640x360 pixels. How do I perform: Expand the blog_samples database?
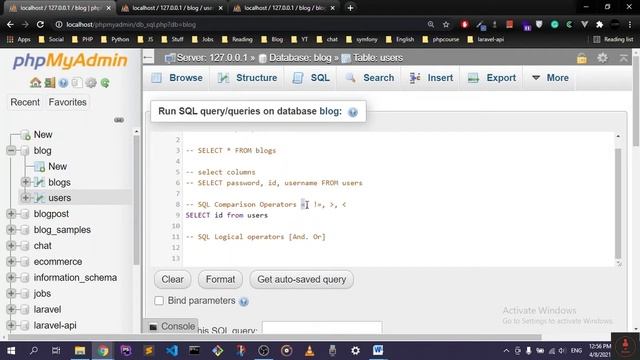tap(11, 230)
